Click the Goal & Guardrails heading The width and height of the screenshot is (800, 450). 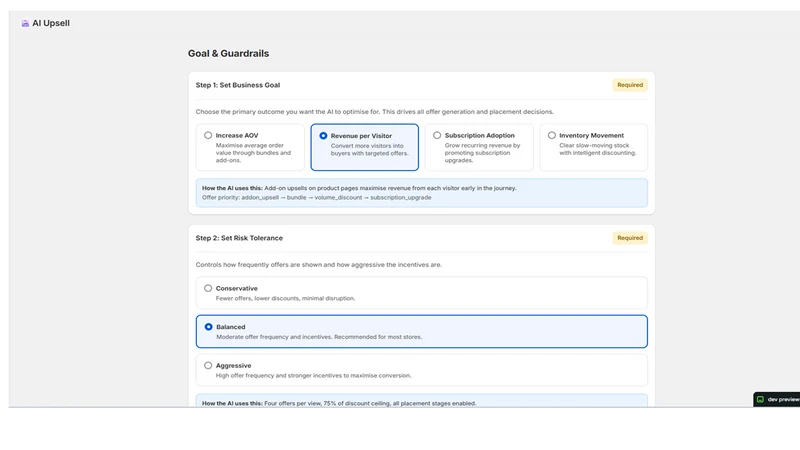(x=228, y=54)
